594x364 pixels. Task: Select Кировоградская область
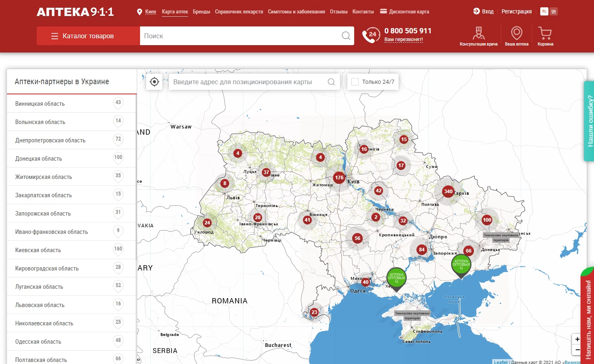point(71,268)
